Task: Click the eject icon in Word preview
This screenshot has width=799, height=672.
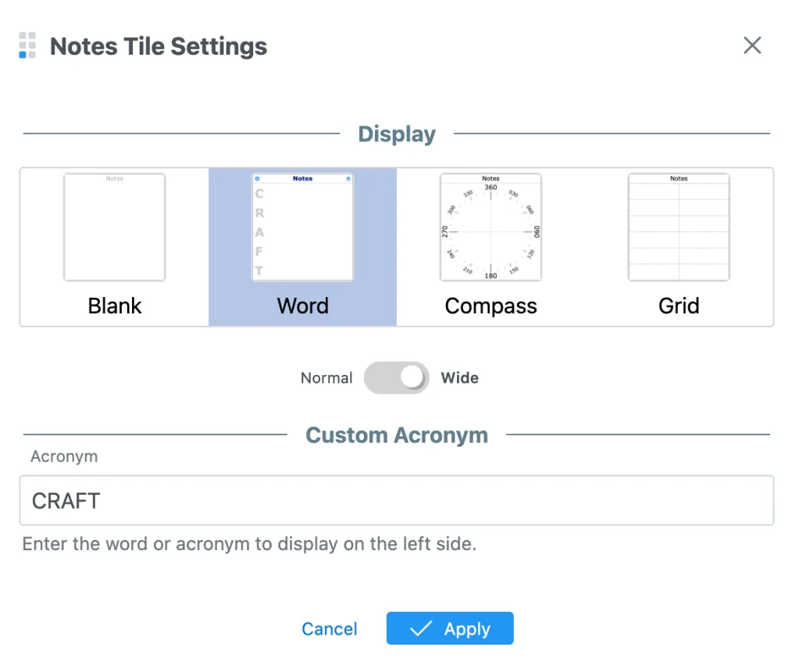Action: point(348,179)
